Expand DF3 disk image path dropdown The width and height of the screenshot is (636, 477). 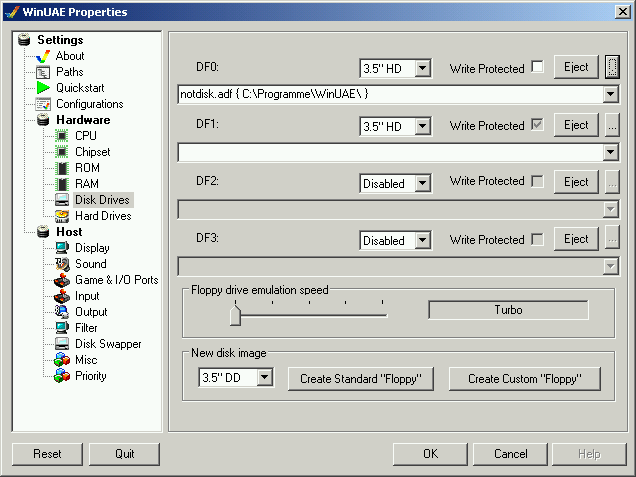pyautogui.click(x=610, y=266)
